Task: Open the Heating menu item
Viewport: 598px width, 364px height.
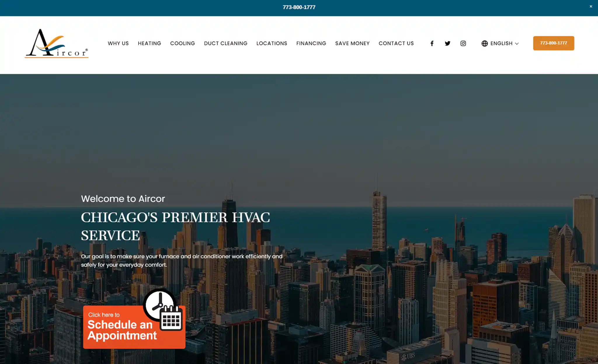Action: (149, 43)
